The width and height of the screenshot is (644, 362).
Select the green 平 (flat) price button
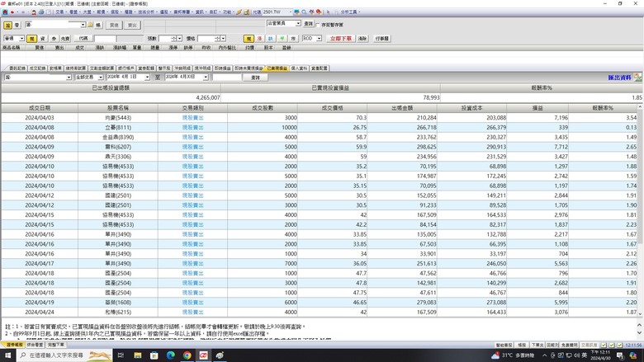[x=282, y=39]
